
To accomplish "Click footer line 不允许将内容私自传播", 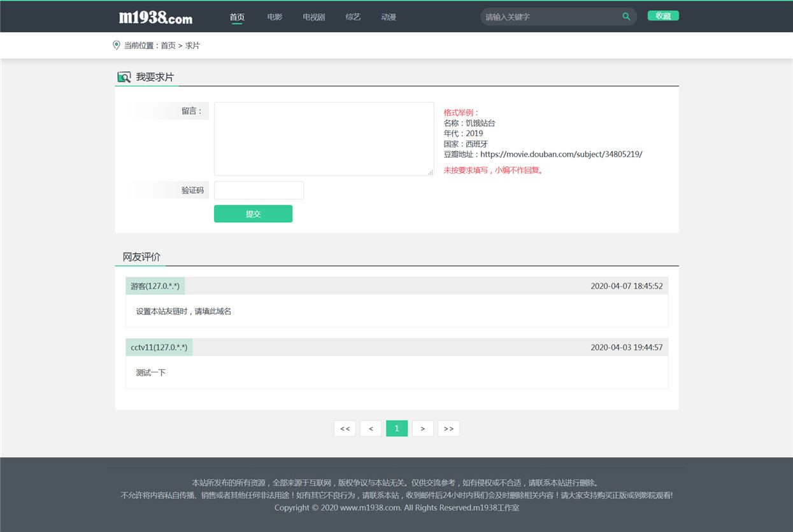I will (x=396, y=495).
